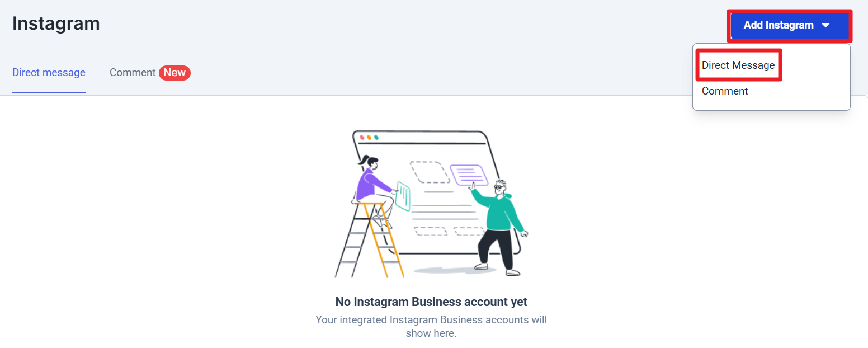Click the teal card held by the woman

[403, 195]
